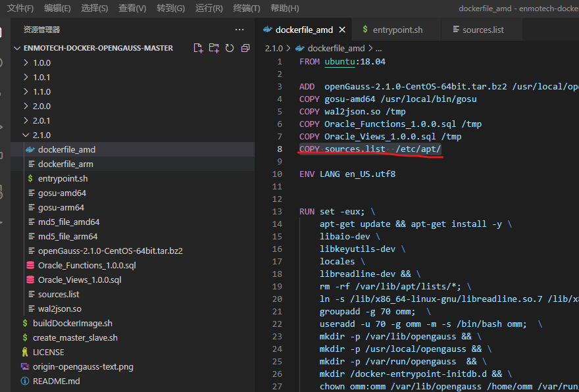Collapse all folders in explorer

245,48
